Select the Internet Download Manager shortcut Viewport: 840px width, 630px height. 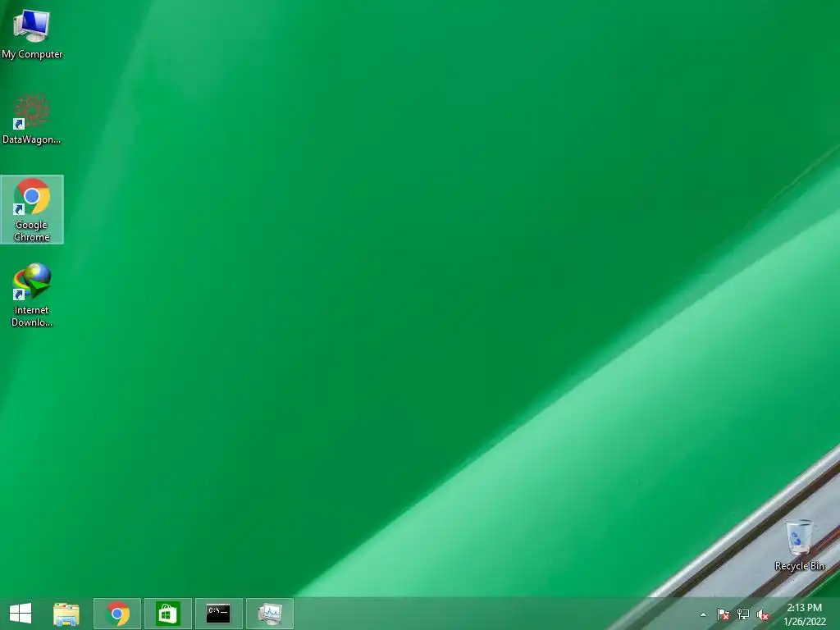click(x=32, y=294)
